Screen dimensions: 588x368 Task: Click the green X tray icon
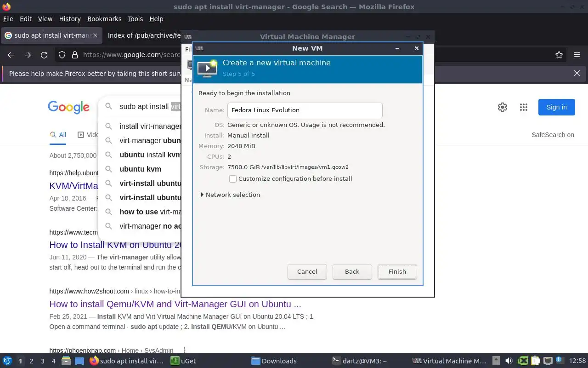(523, 361)
